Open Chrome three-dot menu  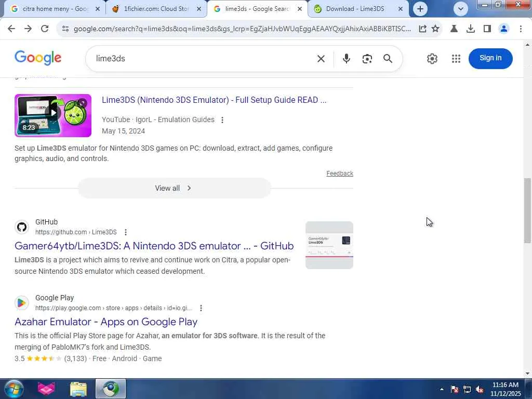pyautogui.click(x=521, y=29)
